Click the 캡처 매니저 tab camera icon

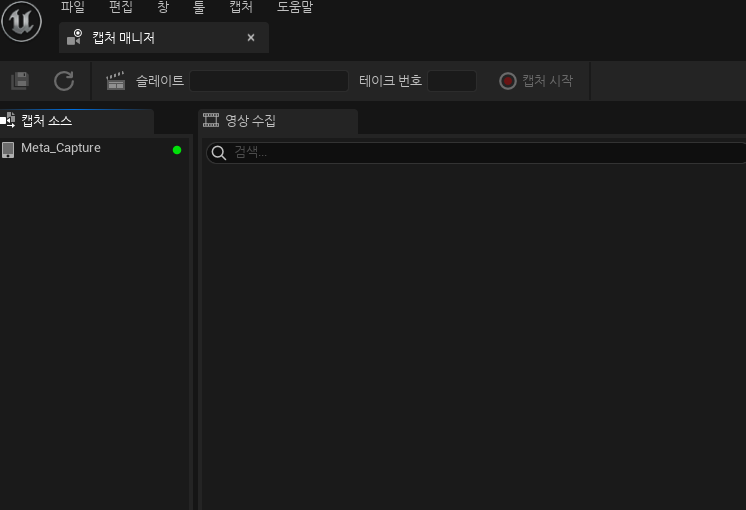pos(75,38)
